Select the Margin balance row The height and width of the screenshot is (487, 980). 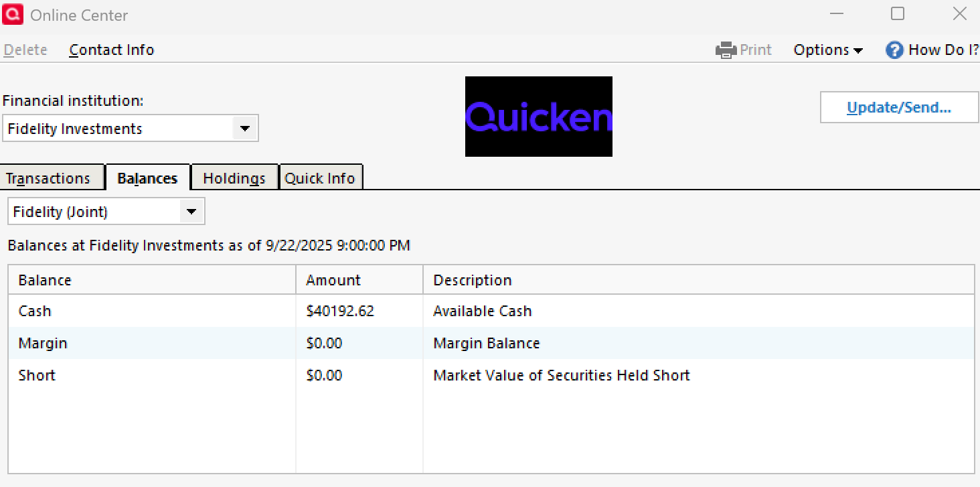tap(43, 343)
